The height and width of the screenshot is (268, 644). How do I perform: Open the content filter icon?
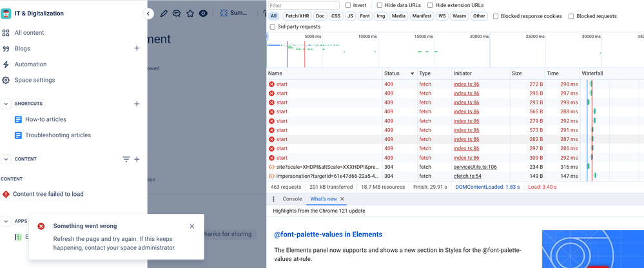click(126, 159)
